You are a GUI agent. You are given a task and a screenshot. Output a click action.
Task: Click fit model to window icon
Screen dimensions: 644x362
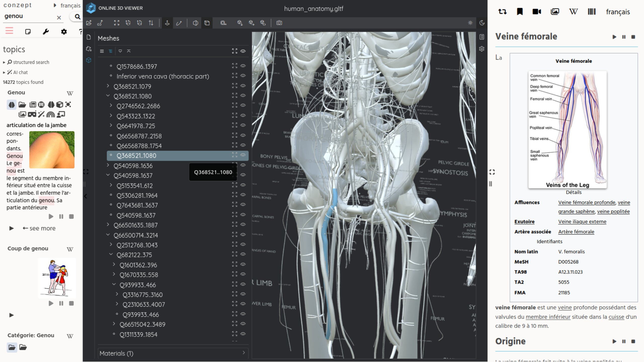[116, 23]
